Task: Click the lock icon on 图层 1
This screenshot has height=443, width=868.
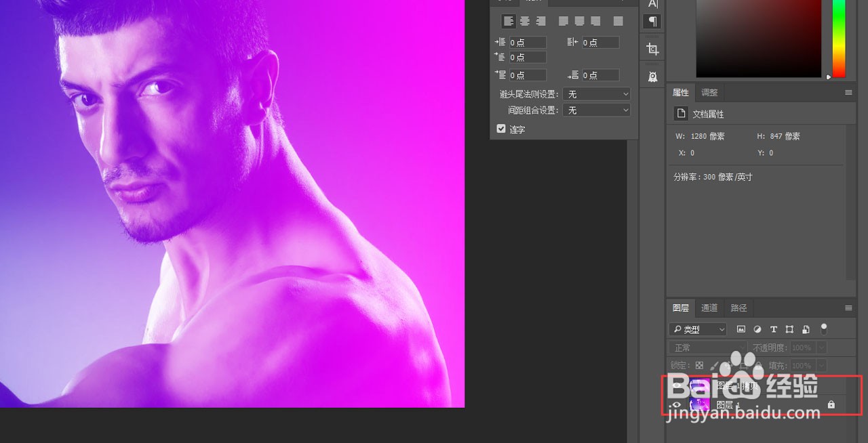Action: pos(831,404)
